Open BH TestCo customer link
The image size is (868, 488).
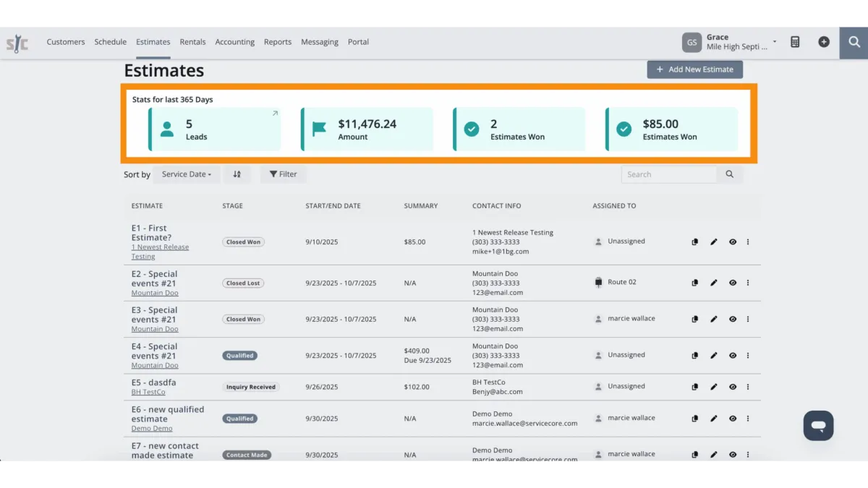tap(148, 392)
